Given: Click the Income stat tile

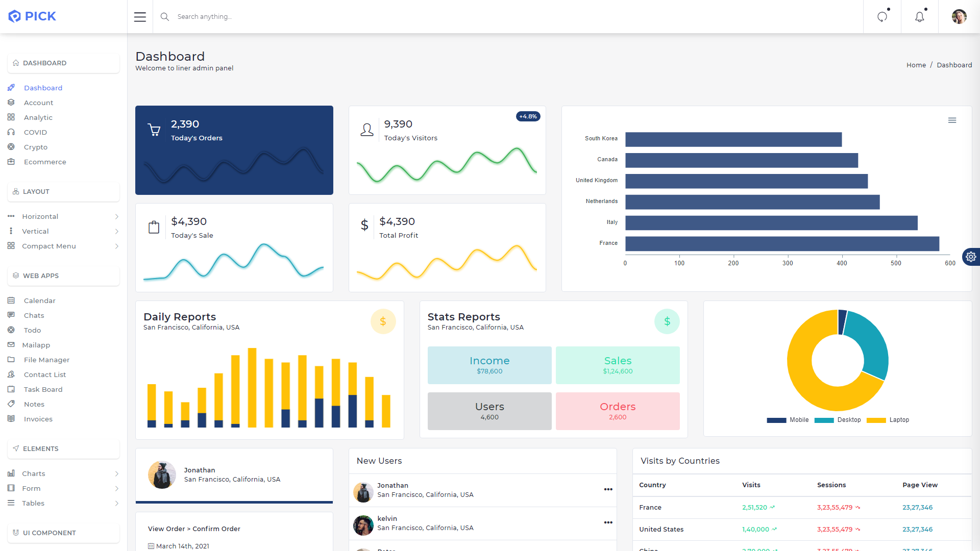Looking at the screenshot, I should [x=489, y=365].
